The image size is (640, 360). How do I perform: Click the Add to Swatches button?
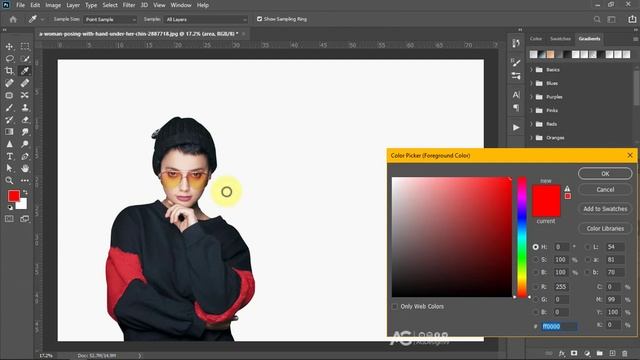pos(605,209)
